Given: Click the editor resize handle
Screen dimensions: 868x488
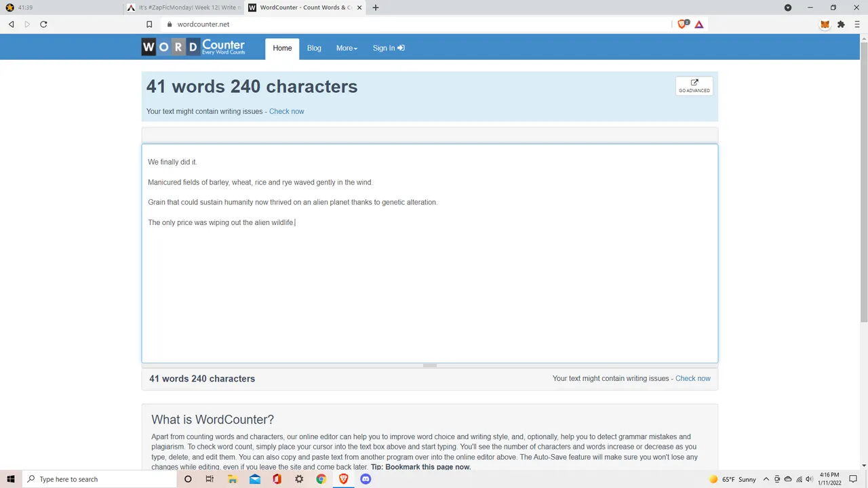Looking at the screenshot, I should click(x=429, y=365).
